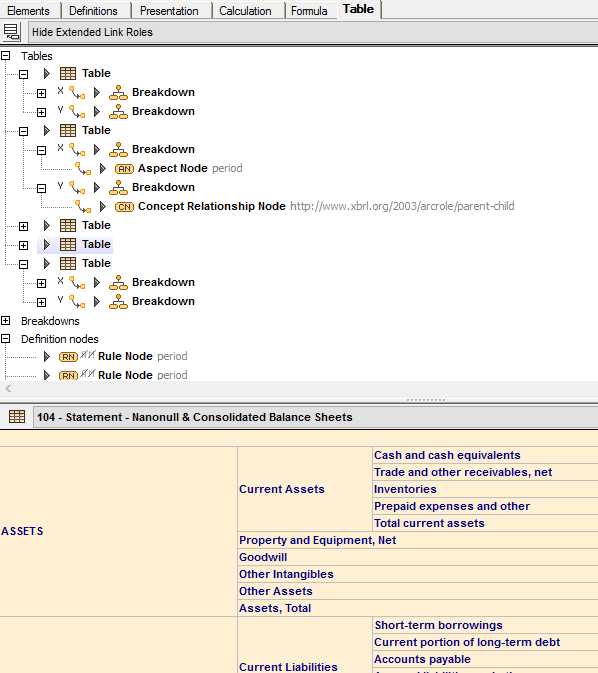Image resolution: width=598 pixels, height=673 pixels.
Task: Open the Presentation tab
Action: tap(169, 11)
